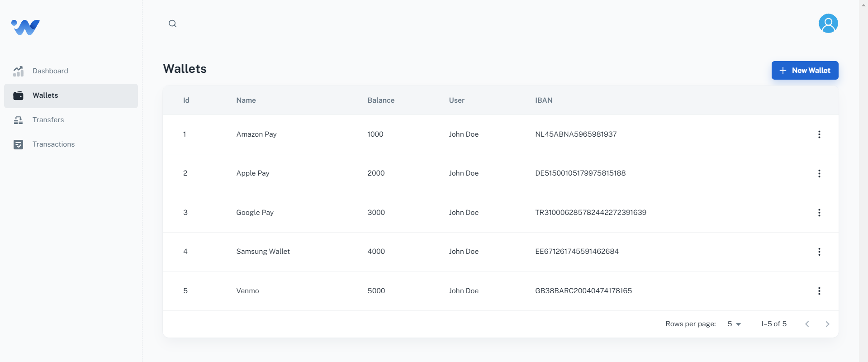The width and height of the screenshot is (868, 362).
Task: Click the balance value 2000
Action: [x=376, y=173]
